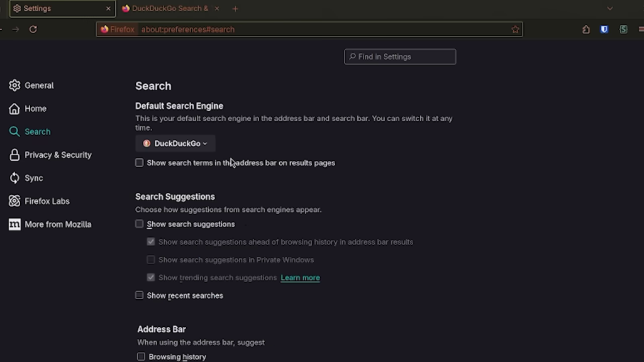Enable Show search suggestions

click(x=139, y=224)
